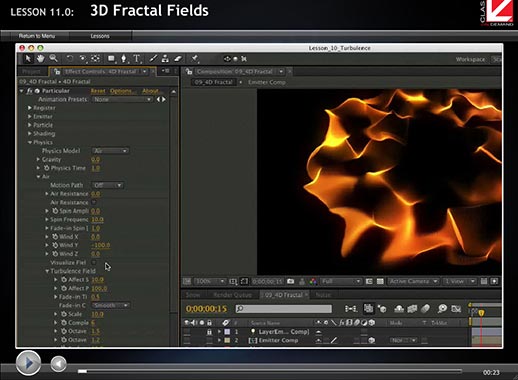Select the Hand tool

coord(41,59)
